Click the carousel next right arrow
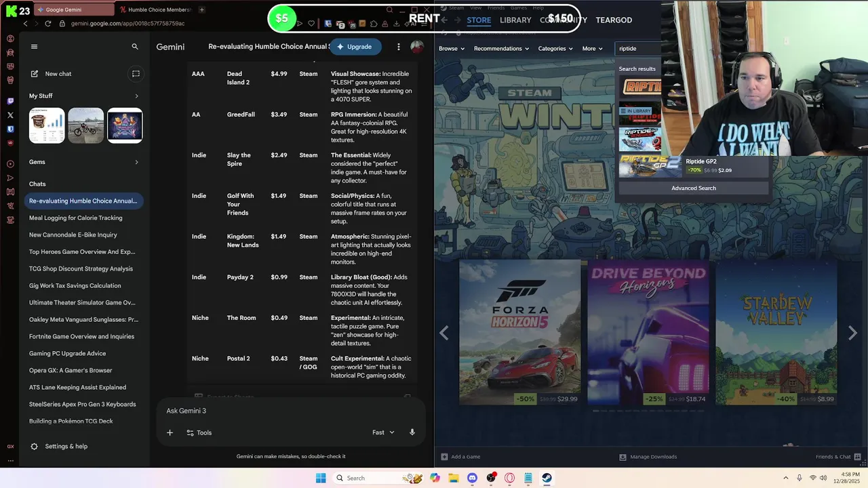 point(852,333)
